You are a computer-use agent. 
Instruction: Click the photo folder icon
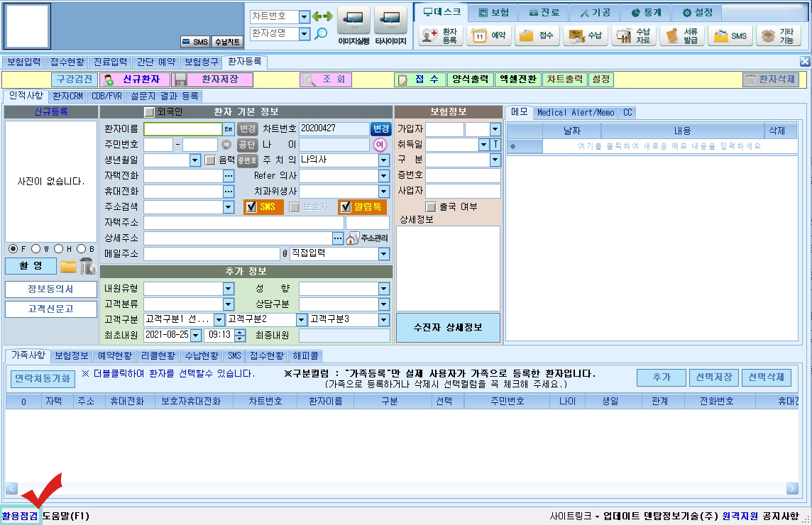click(68, 267)
